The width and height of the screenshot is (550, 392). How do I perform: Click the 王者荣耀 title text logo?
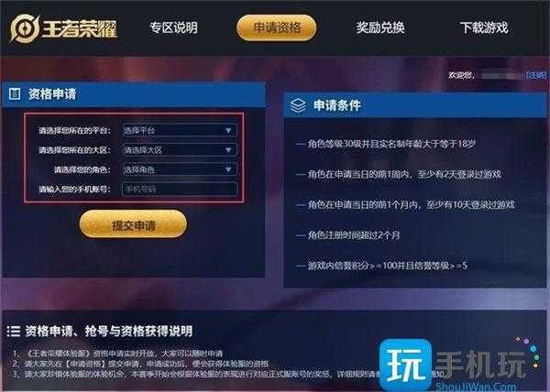click(80, 28)
